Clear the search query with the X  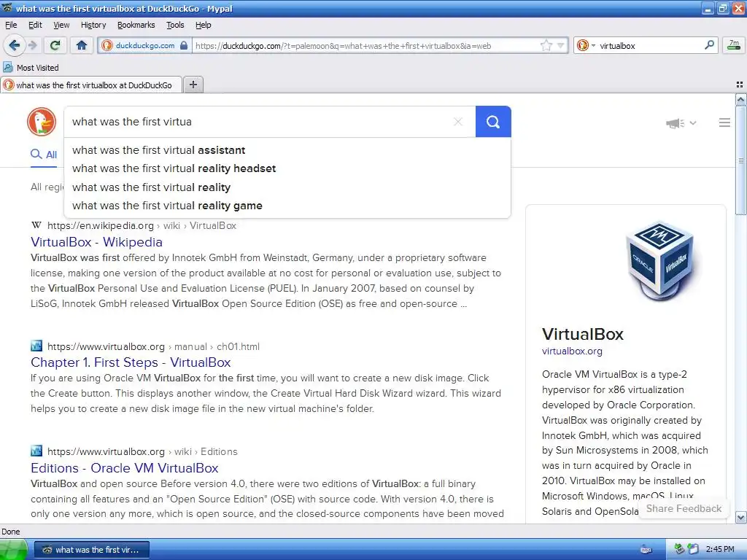pyautogui.click(x=458, y=122)
